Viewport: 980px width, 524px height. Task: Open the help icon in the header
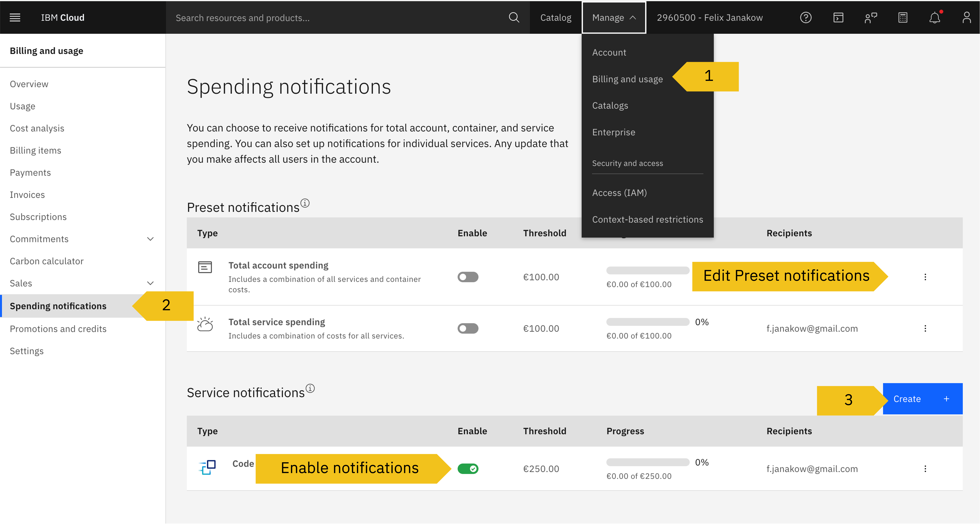[806, 17]
